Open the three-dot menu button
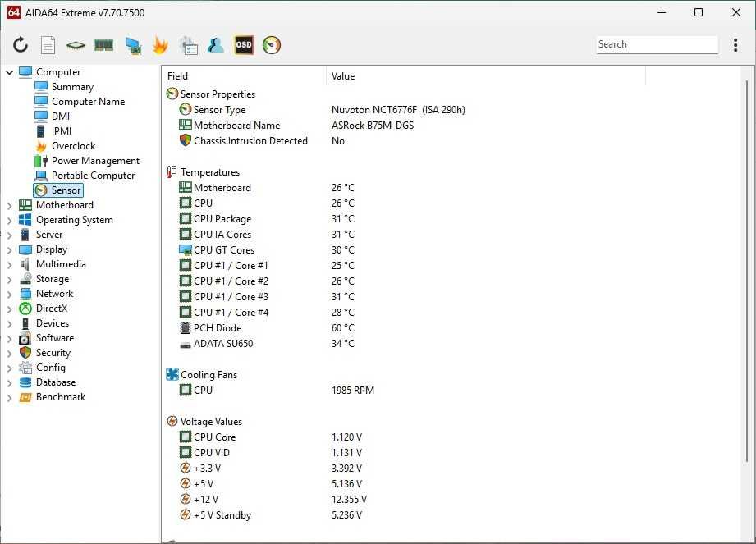 pos(735,45)
